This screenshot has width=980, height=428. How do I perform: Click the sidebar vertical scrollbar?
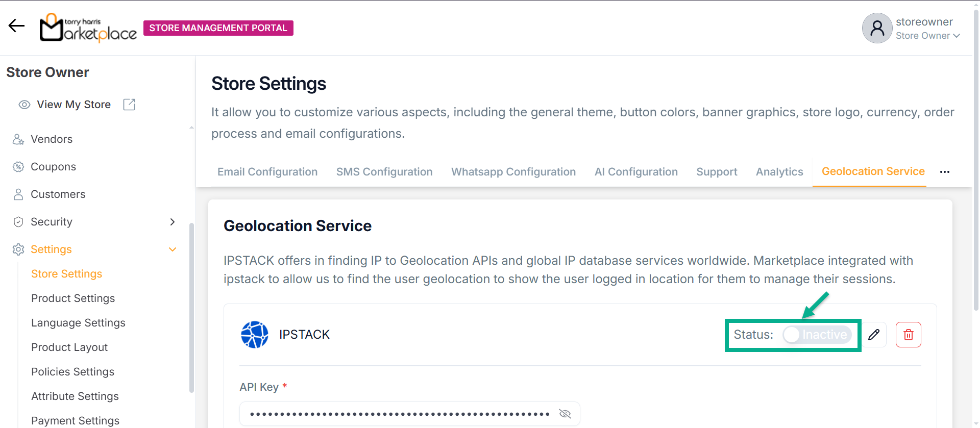pos(191,306)
